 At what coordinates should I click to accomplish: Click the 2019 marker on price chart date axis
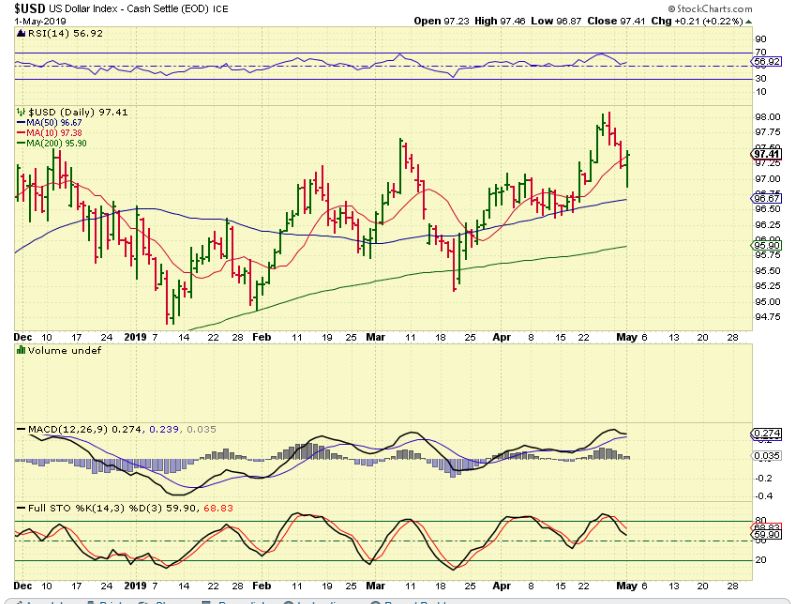pyautogui.click(x=135, y=337)
